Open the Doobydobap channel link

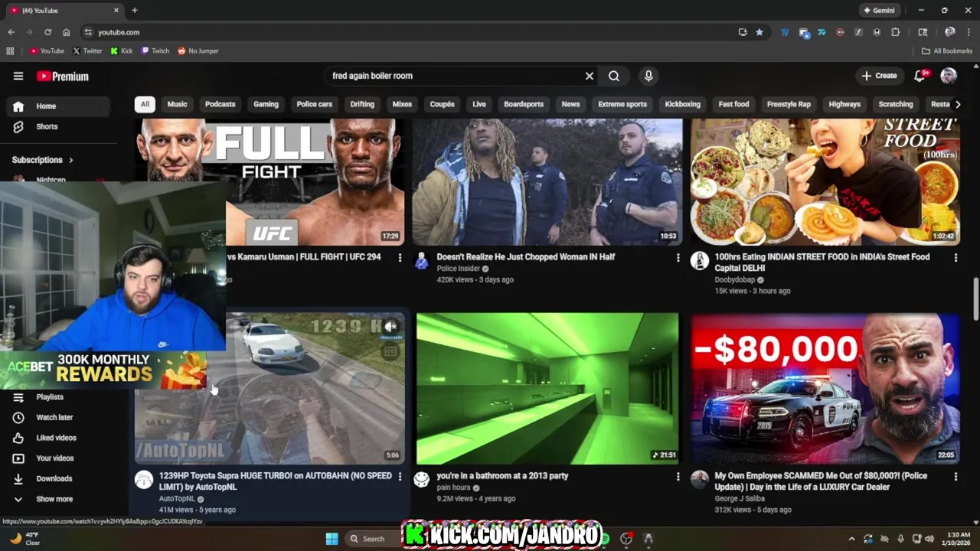point(734,280)
